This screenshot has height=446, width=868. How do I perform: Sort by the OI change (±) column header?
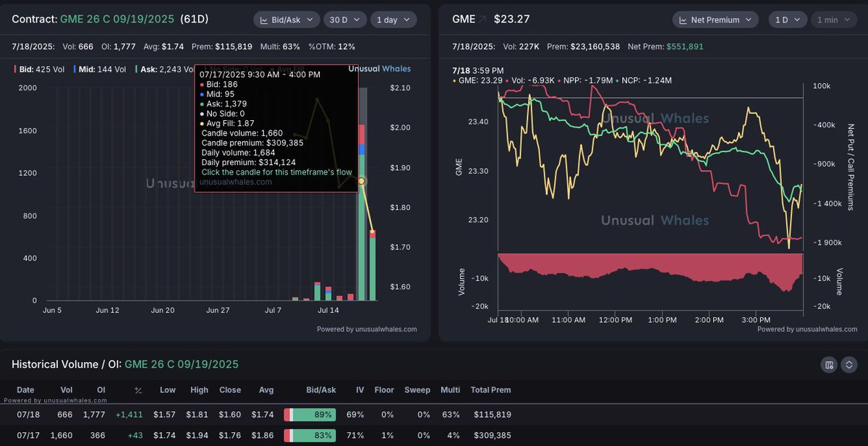point(138,390)
